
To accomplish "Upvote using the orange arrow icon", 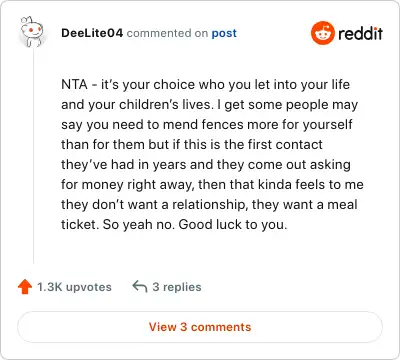I will (x=25, y=287).
